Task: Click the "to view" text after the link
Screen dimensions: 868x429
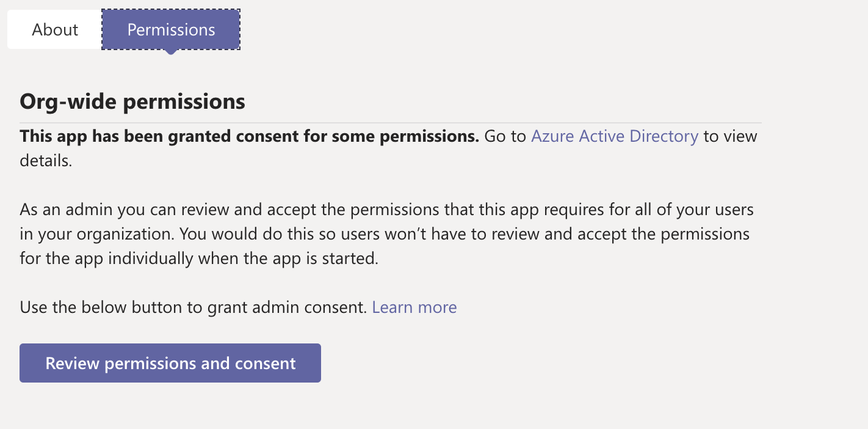Action: pos(730,136)
